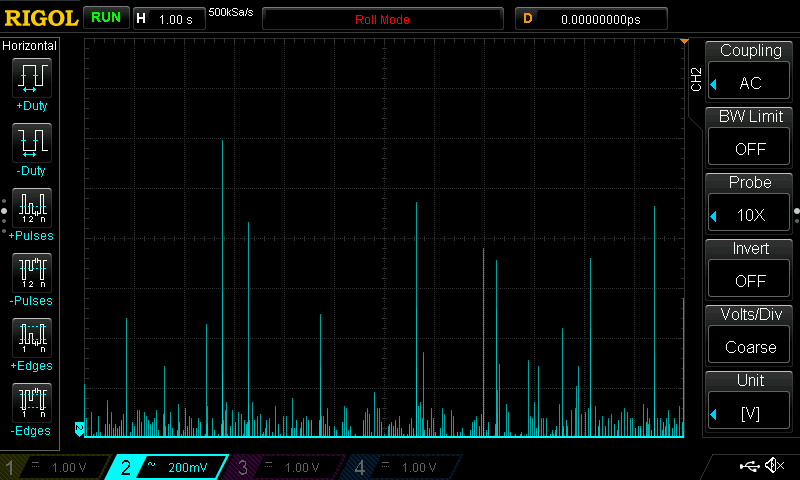Image resolution: width=800 pixels, height=480 pixels.
Task: Toggle BW Limit OFF setting
Action: click(x=749, y=147)
